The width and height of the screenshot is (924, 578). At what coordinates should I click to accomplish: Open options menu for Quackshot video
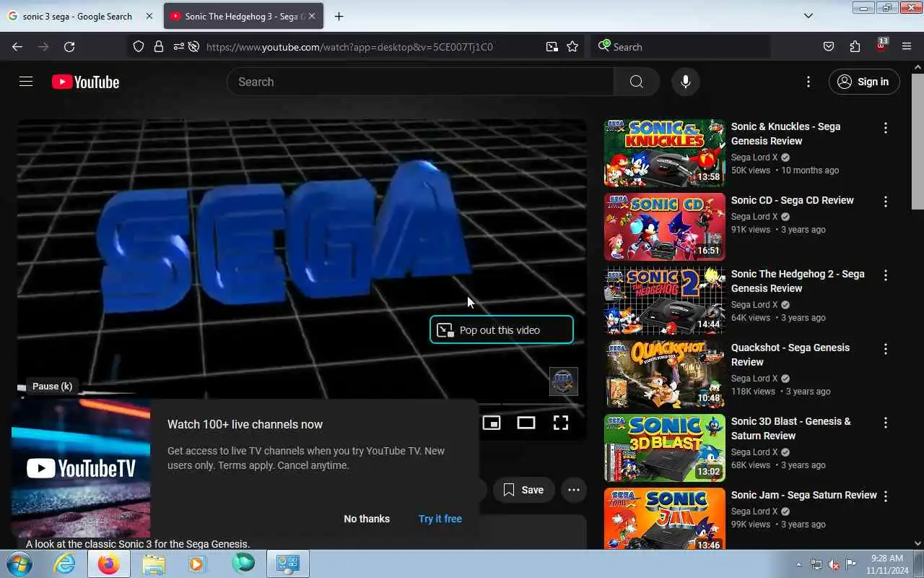pos(886,349)
